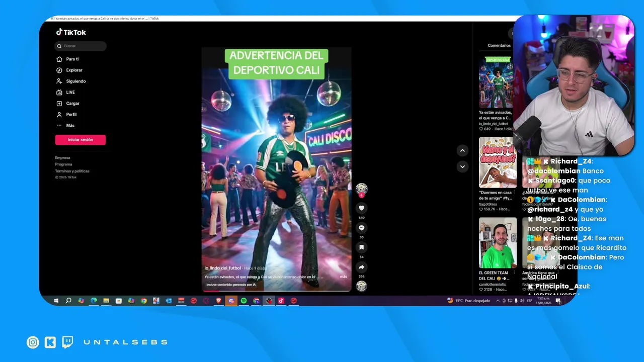The height and width of the screenshot is (362, 644).
Task: Click the Instagram icon in the overlay
Action: (33, 342)
